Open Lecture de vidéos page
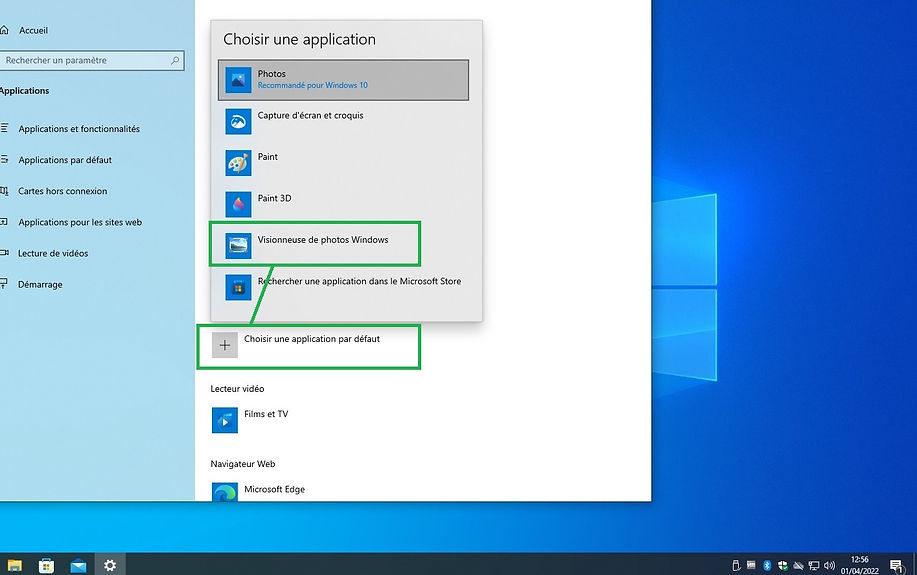This screenshot has width=917, height=575. point(53,253)
